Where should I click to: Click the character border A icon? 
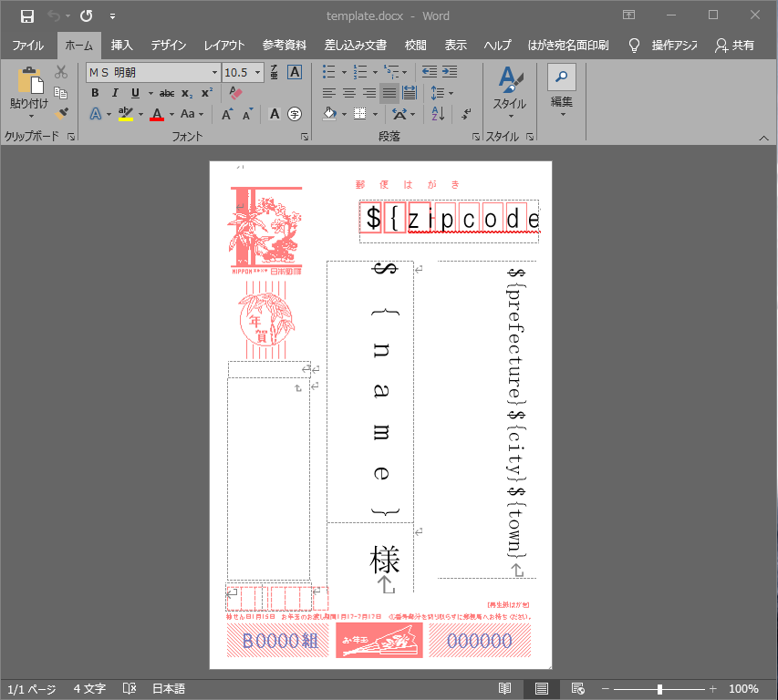coord(295,72)
